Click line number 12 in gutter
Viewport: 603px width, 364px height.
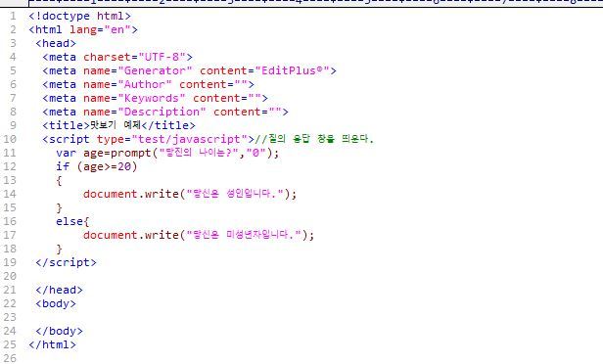click(x=10, y=166)
